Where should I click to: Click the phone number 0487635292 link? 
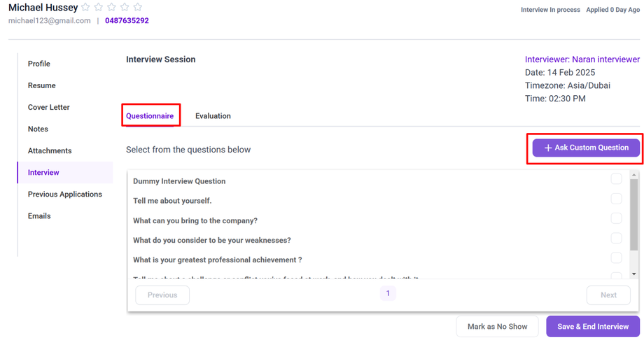pos(127,21)
